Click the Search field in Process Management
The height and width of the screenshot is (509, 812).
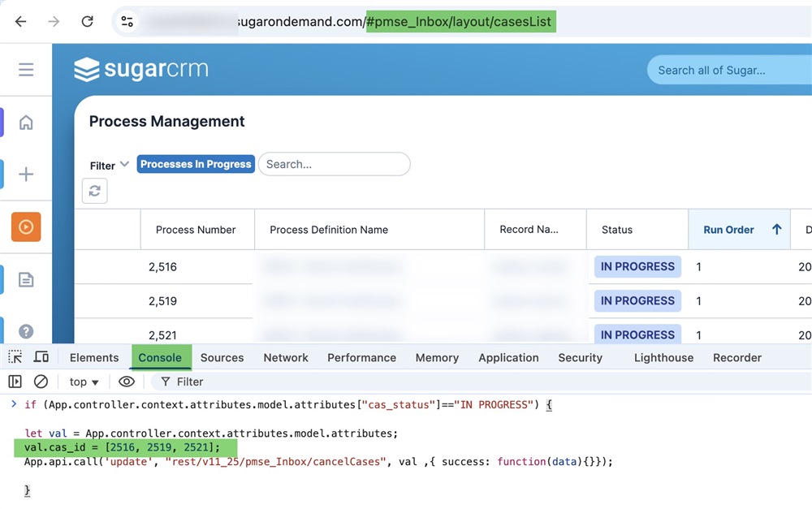334,164
